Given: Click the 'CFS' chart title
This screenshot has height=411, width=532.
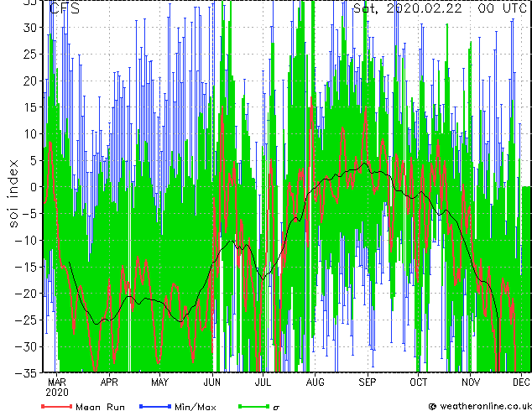Looking at the screenshot, I should 65,8.
